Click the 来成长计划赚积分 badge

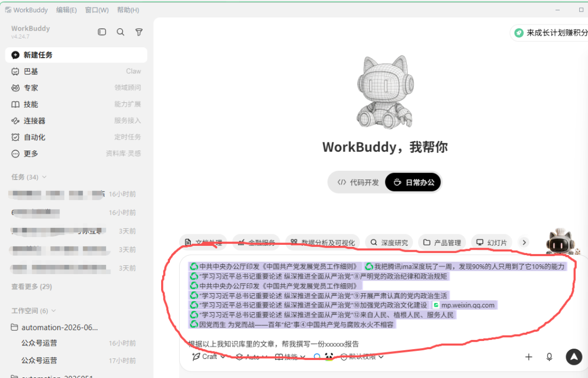(549, 33)
